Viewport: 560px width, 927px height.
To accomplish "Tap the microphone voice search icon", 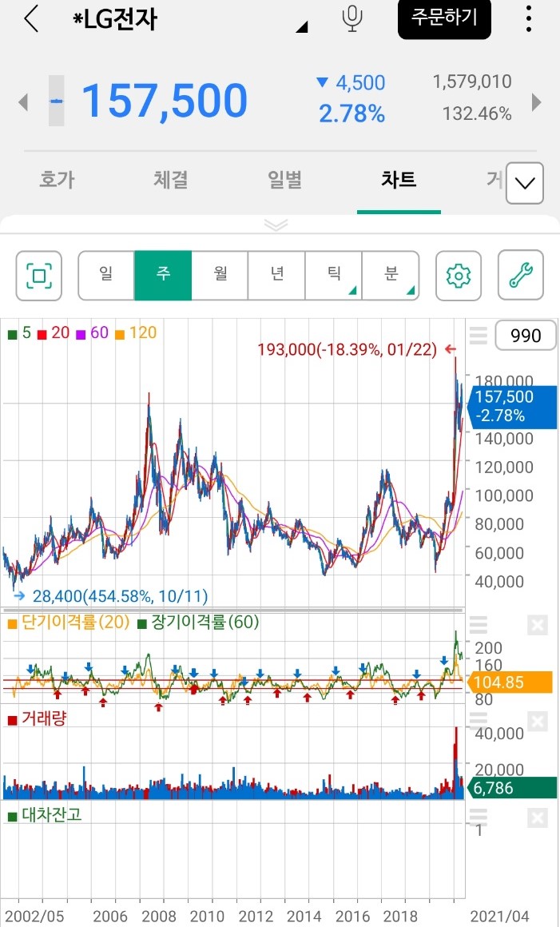I will (352, 19).
